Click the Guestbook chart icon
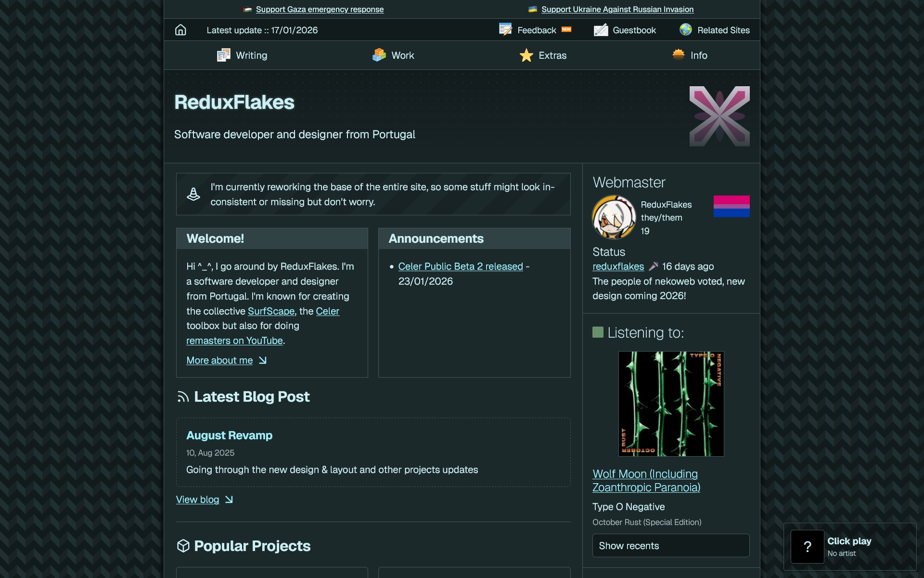Image resolution: width=924 pixels, height=578 pixels. [x=601, y=30]
